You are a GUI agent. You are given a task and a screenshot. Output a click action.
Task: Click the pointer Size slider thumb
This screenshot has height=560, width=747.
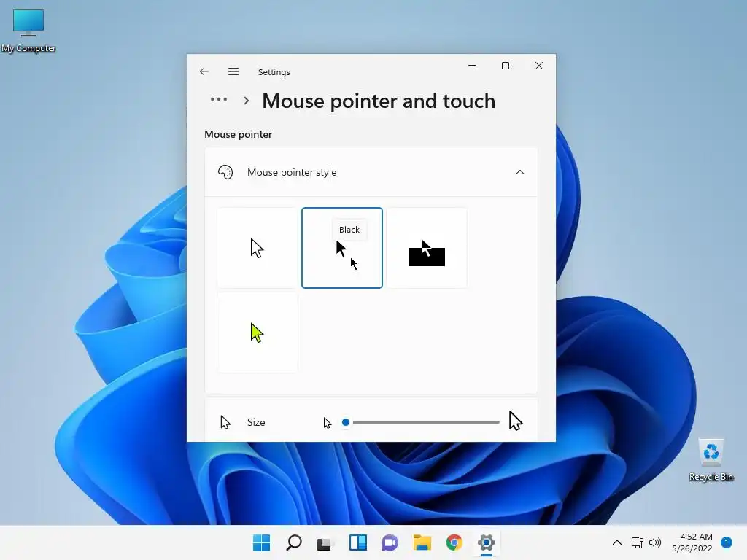click(x=346, y=422)
